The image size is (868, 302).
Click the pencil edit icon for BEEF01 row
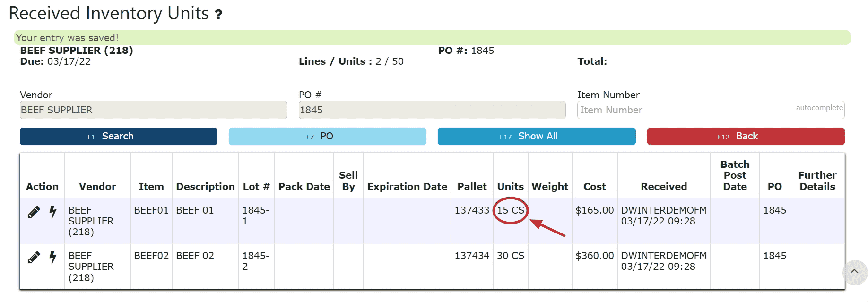pyautogui.click(x=34, y=212)
